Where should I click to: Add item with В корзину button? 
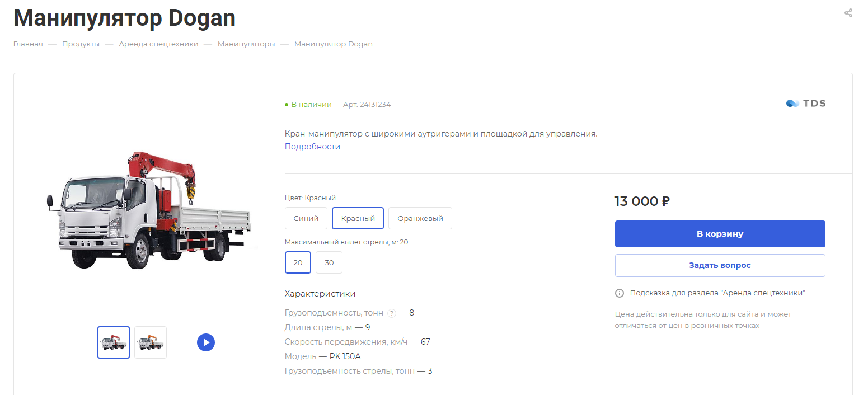point(720,234)
